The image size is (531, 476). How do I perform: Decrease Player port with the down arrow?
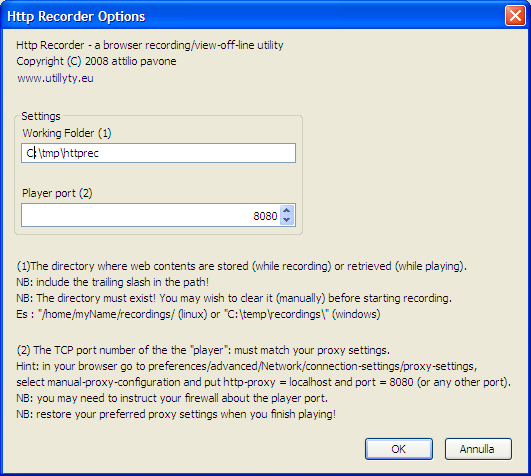coord(286,220)
